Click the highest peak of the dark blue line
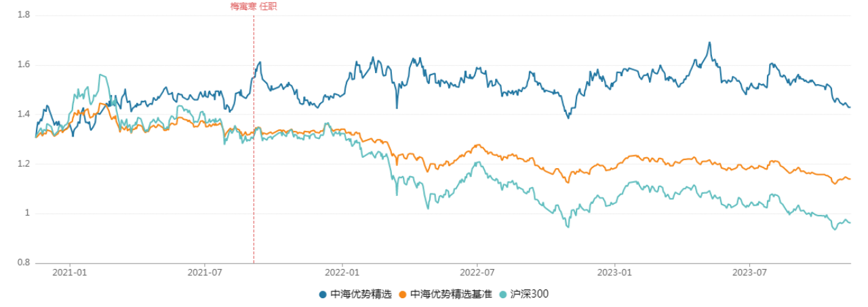 [x=709, y=43]
